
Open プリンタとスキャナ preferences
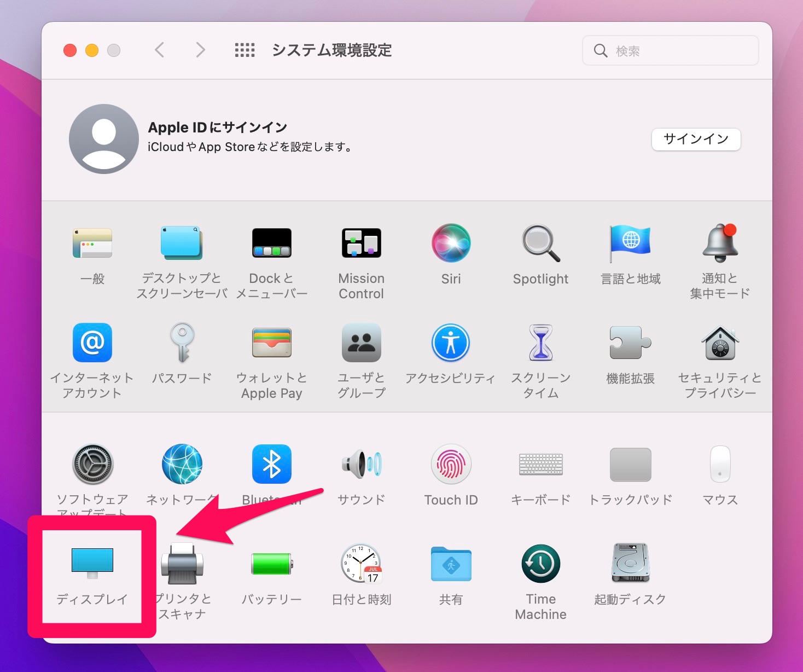click(x=182, y=564)
